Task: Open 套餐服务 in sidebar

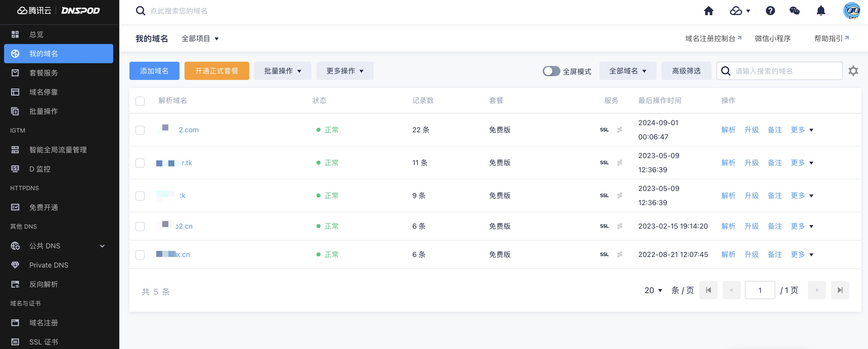Action: [x=59, y=73]
